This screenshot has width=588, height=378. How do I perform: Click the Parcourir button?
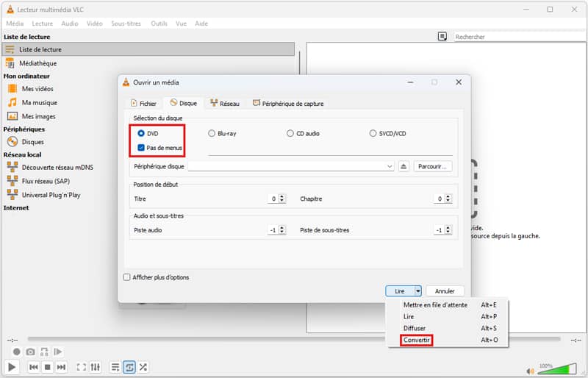433,167
